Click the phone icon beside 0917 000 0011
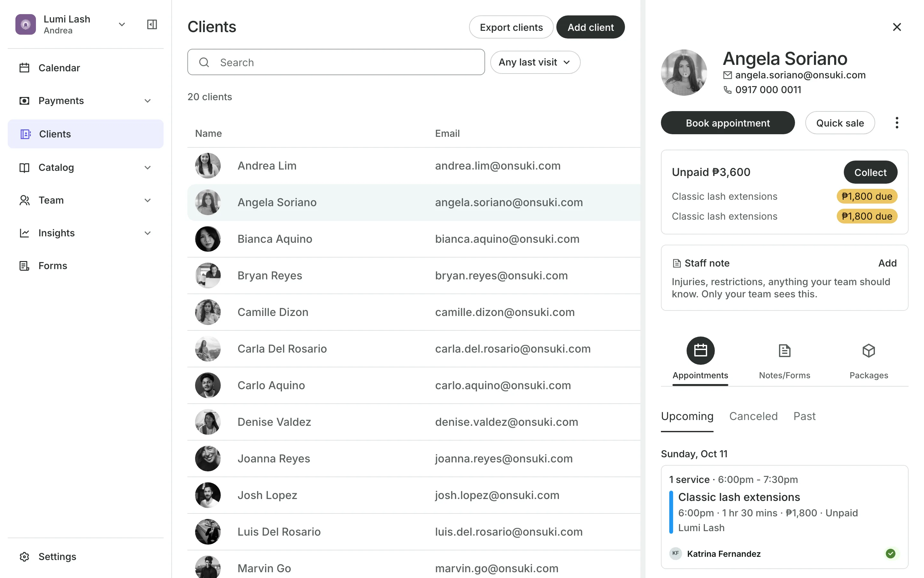Viewport: 924px width, 578px height. pos(727,90)
